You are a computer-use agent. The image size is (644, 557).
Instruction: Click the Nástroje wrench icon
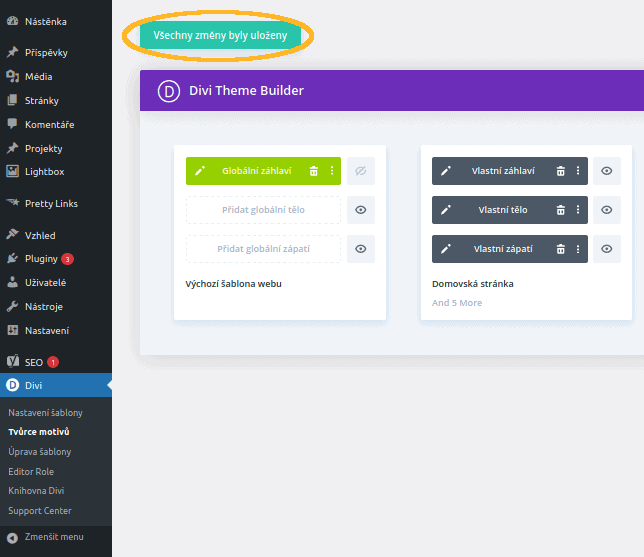pyautogui.click(x=13, y=306)
